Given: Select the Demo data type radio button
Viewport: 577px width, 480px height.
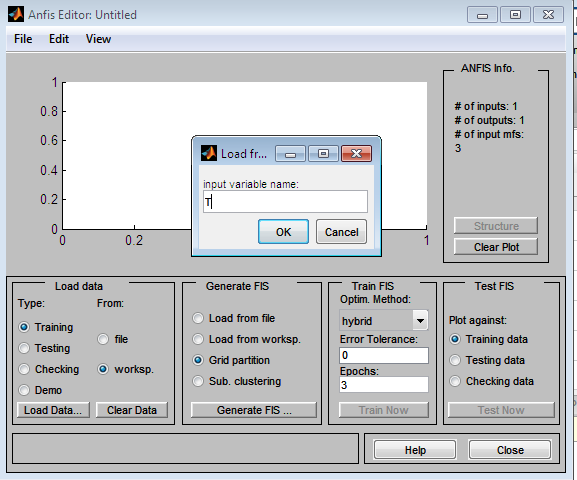Looking at the screenshot, I should point(24,390).
